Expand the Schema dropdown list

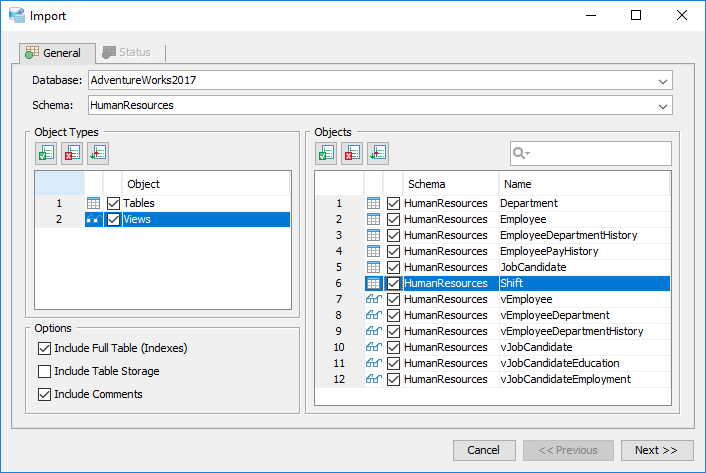[663, 105]
